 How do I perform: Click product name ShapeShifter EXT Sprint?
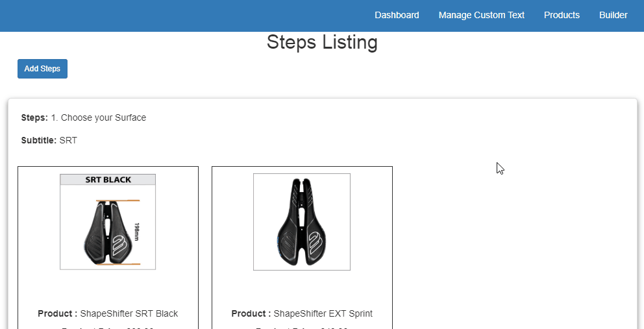pyautogui.click(x=323, y=314)
